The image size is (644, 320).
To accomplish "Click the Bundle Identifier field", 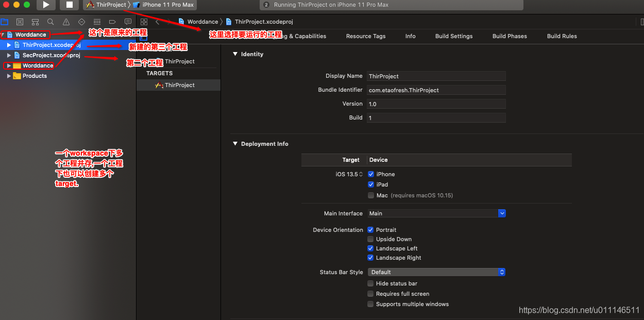I will pos(436,90).
